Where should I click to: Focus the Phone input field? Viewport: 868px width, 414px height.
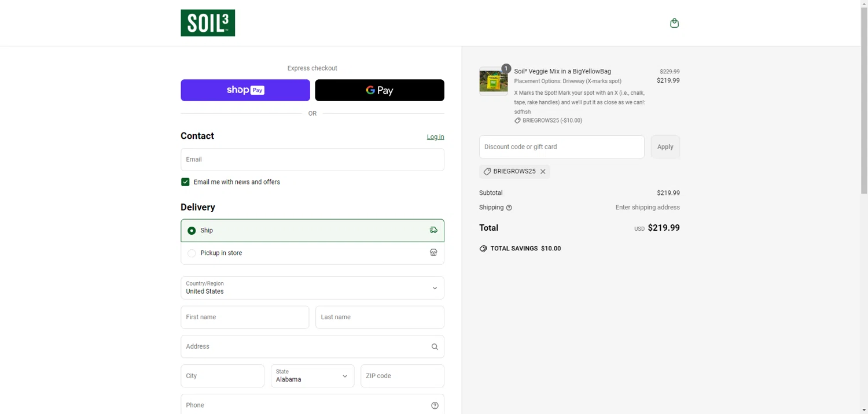(312, 405)
